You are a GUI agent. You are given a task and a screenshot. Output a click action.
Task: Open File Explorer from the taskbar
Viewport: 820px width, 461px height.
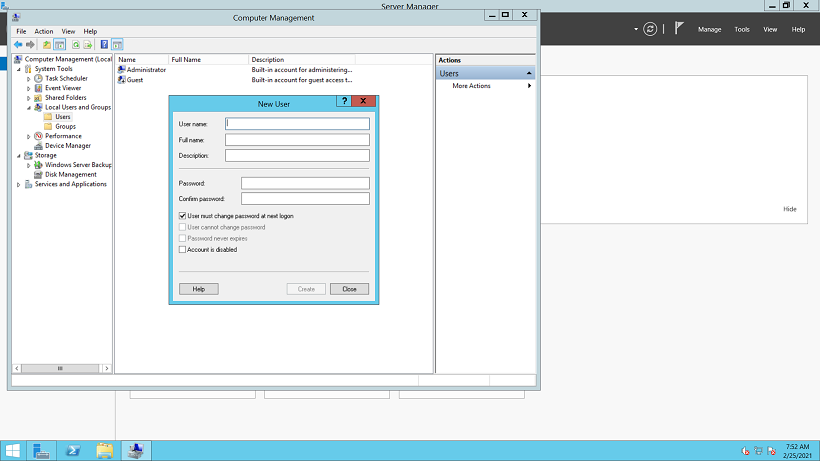tap(105, 451)
